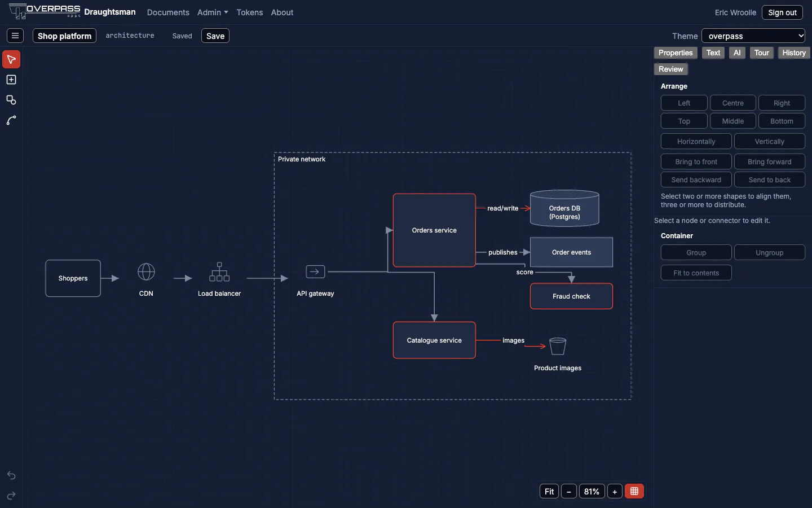The image size is (812, 508).
Task: Switch to the Properties tab
Action: pos(676,53)
